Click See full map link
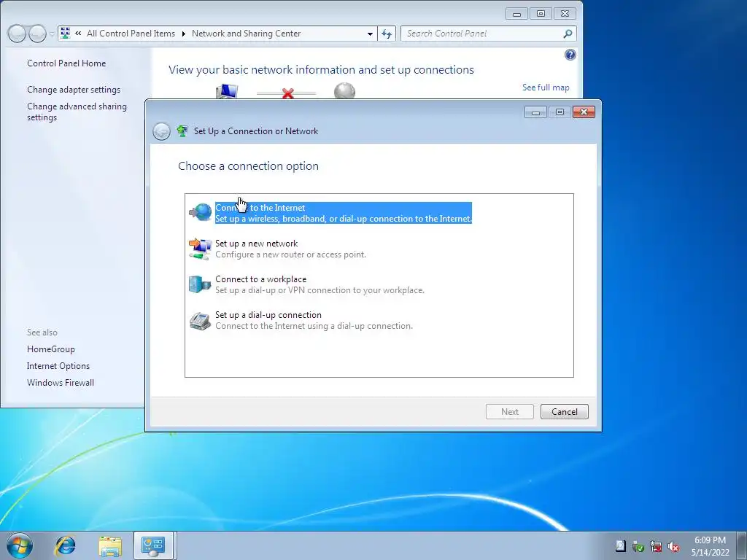This screenshot has width=747, height=560. pyautogui.click(x=546, y=87)
